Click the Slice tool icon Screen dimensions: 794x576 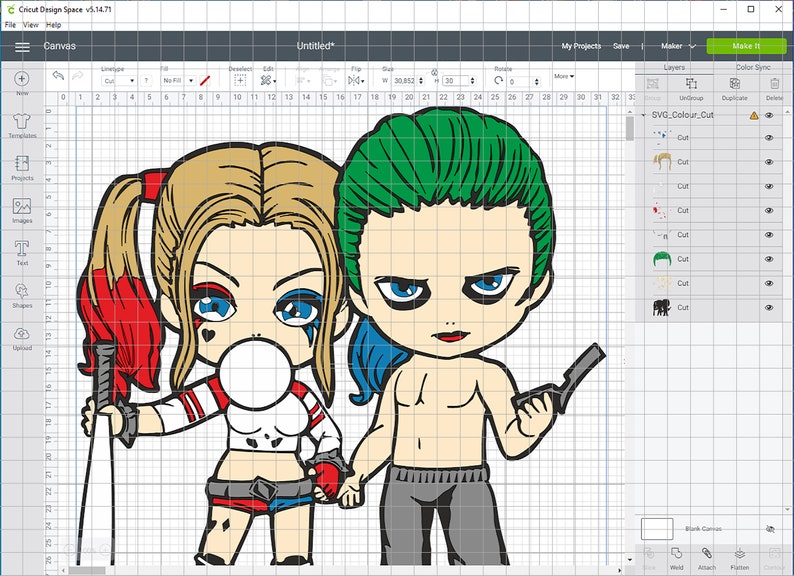649,553
